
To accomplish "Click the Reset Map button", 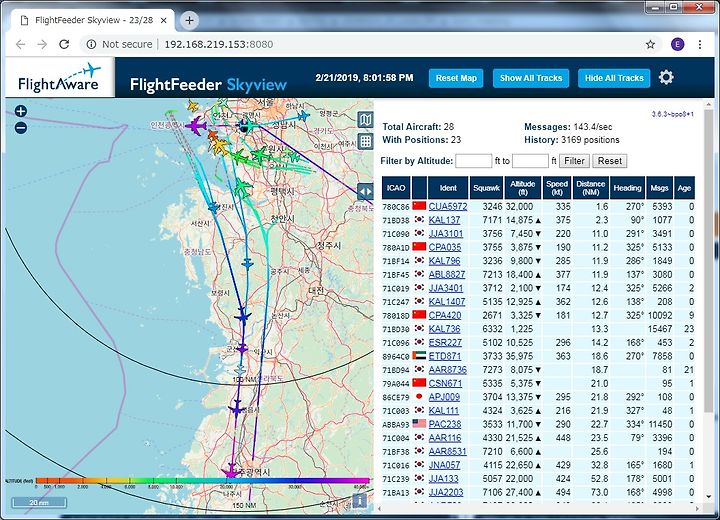I will 456,78.
